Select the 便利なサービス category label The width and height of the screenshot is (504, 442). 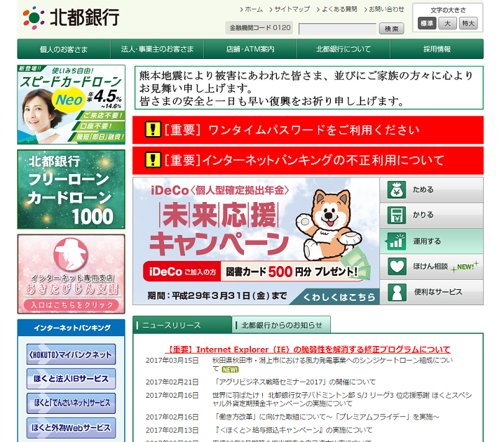point(438,292)
